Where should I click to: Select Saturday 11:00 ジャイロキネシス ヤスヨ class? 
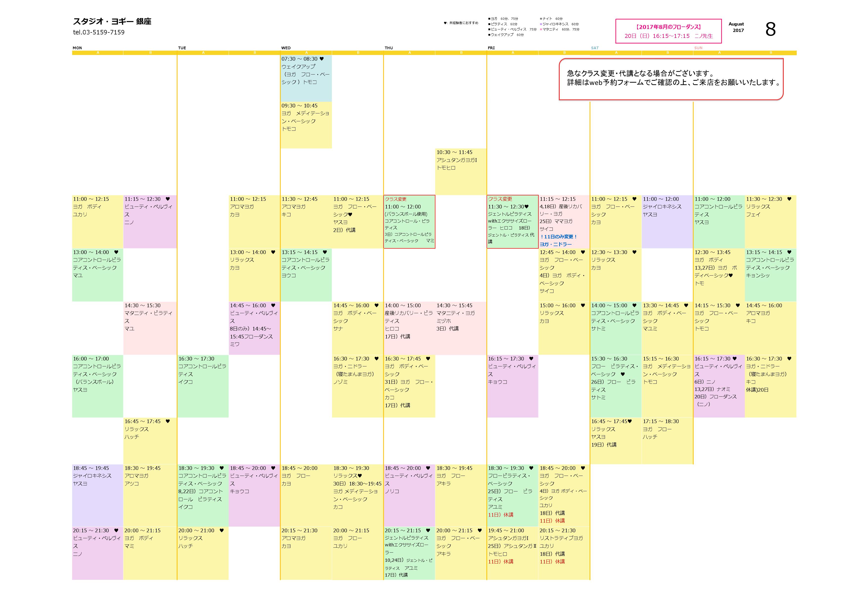[x=667, y=222]
